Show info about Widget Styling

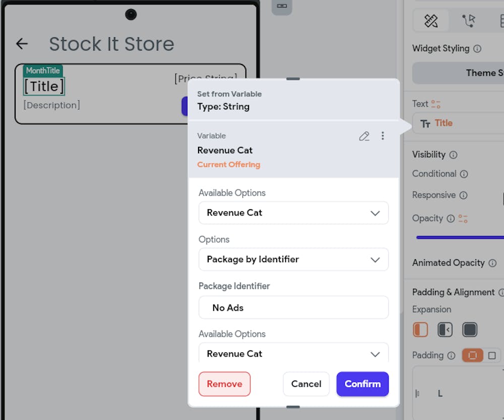tap(477, 49)
